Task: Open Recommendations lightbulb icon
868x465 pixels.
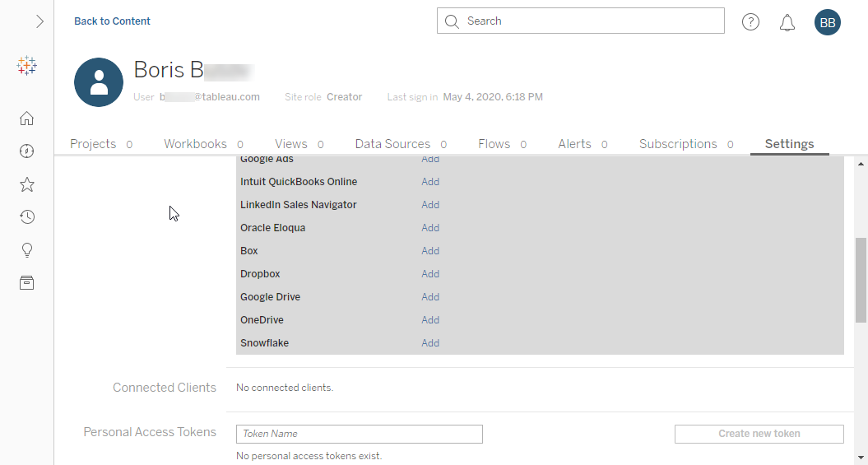Action: pyautogui.click(x=26, y=250)
